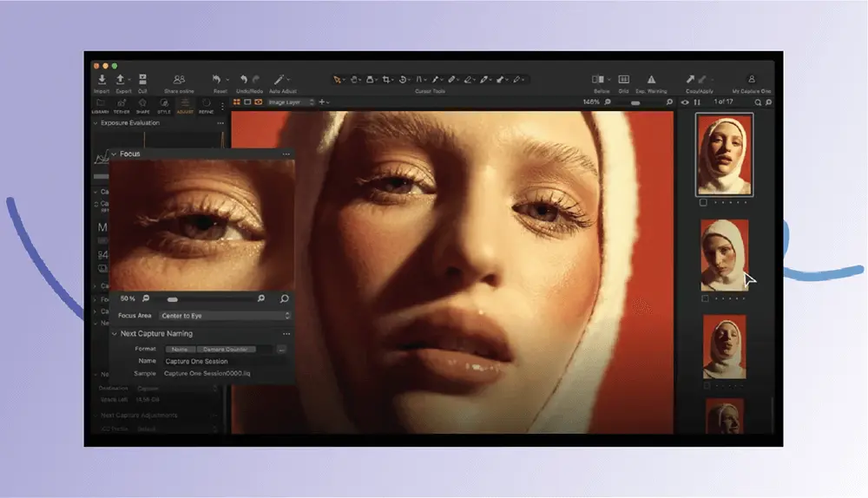Tick the checkbox under the third thumbnail

pyautogui.click(x=707, y=386)
